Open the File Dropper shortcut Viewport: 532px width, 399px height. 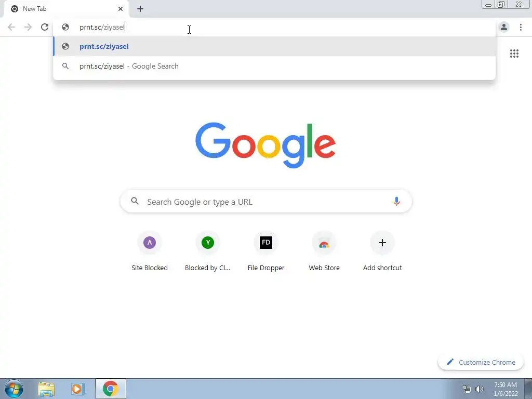pos(266,251)
